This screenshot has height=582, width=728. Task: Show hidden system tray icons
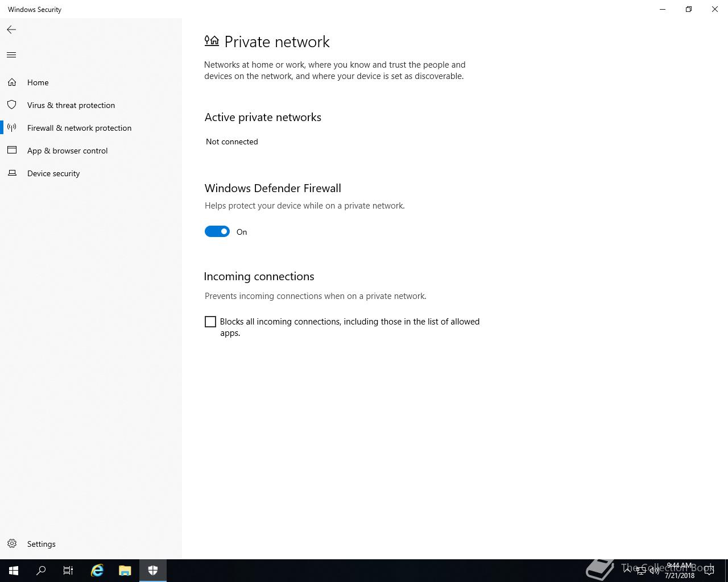[x=627, y=570]
